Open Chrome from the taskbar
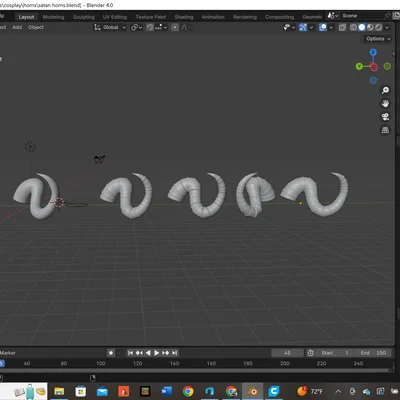The image size is (400, 400). coord(188,391)
